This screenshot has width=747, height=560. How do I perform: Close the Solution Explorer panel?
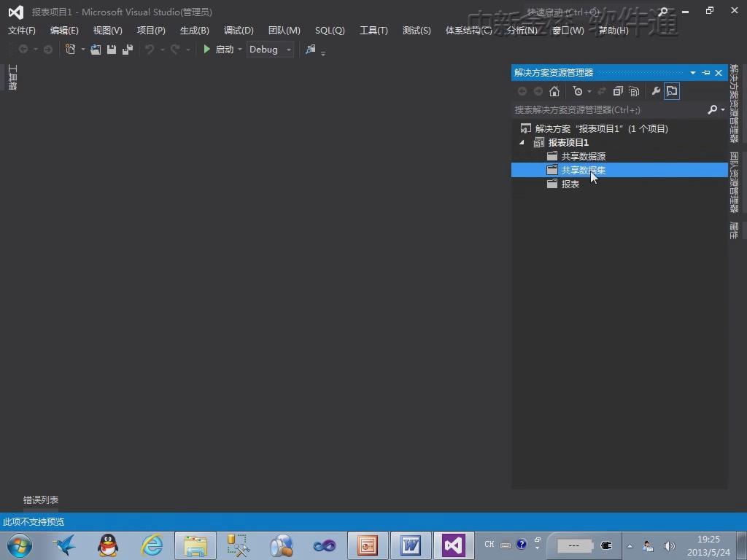(x=719, y=73)
